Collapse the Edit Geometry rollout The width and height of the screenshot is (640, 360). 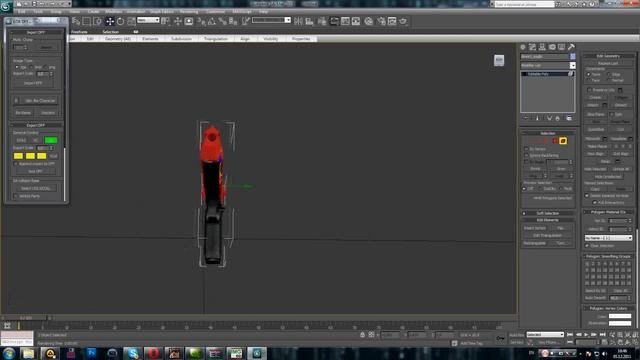608,56
